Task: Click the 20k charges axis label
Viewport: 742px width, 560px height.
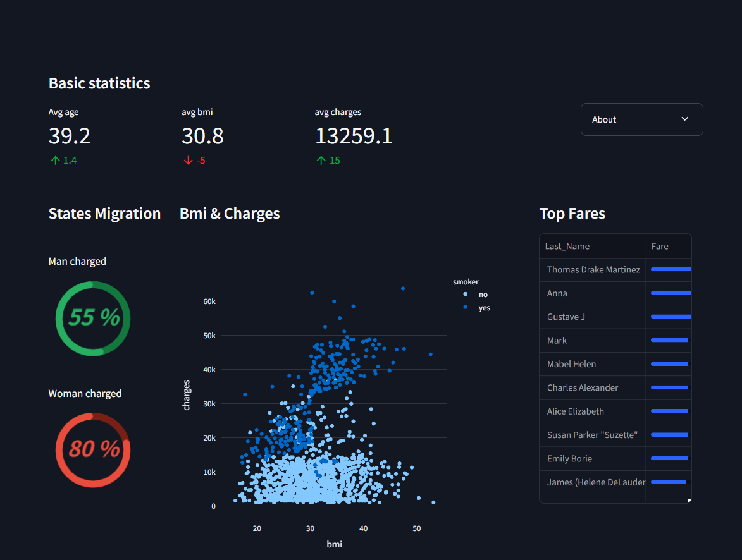Action: 209,438
